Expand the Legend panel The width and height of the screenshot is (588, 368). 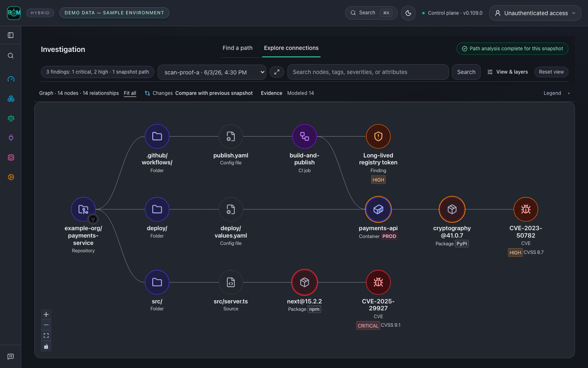click(557, 93)
